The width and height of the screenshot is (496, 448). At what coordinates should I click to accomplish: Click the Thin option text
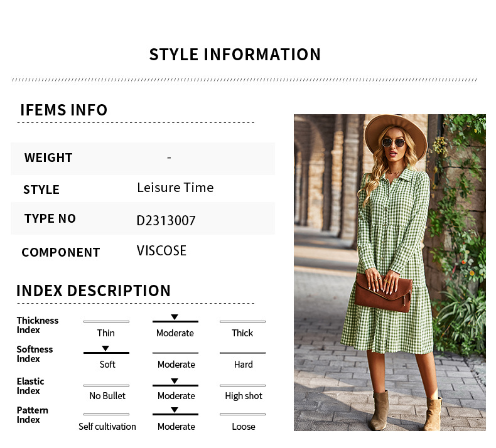tap(106, 333)
